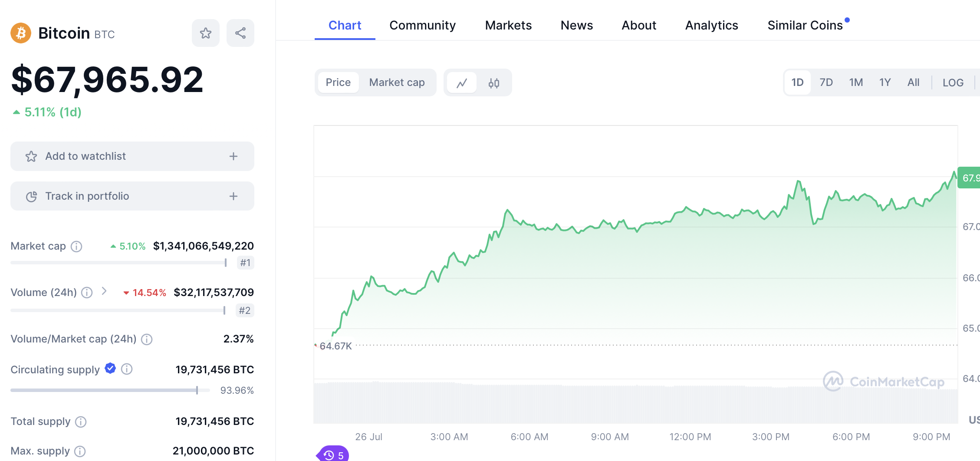Select the 7D time range
Image resolution: width=980 pixels, height=461 pixels.
pos(825,82)
